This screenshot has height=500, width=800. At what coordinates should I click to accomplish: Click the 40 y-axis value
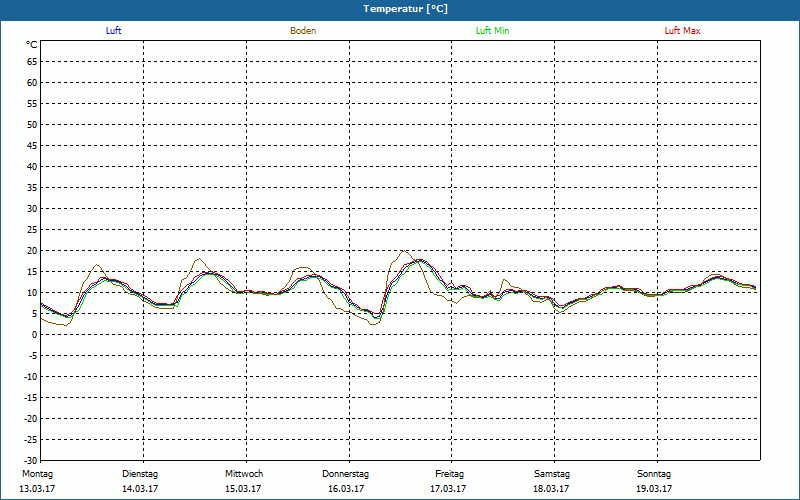32,167
